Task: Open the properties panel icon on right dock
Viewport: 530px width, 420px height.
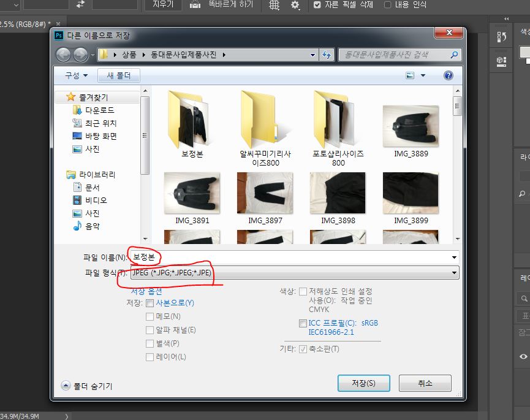Action: 501,61
